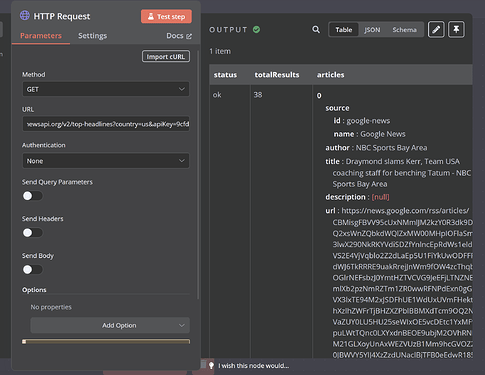Screen dimensions: 485x375
Task: Click the article title Draymond slams Kerr
Action: point(398,173)
